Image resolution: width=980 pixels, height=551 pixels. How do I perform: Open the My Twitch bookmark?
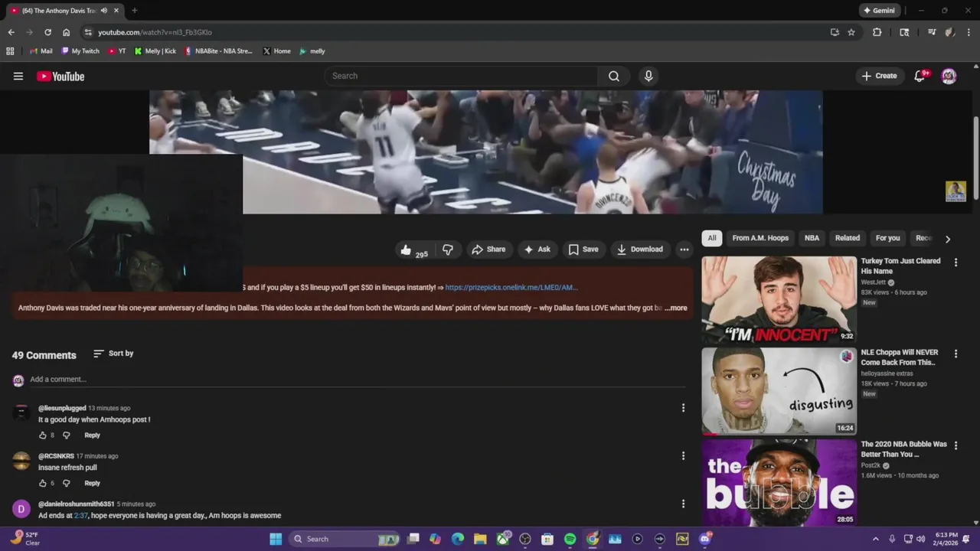(x=80, y=51)
